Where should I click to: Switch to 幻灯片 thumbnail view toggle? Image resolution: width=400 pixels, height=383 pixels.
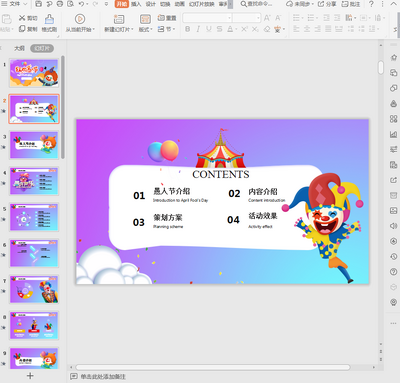(x=42, y=48)
